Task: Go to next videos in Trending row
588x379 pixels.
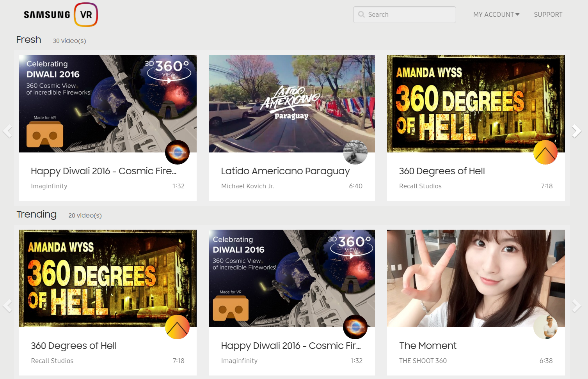Action: [x=576, y=306]
